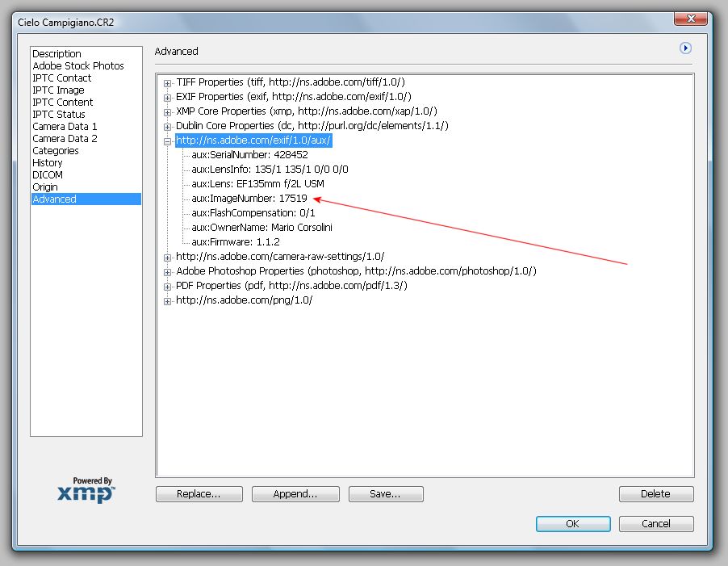The height and width of the screenshot is (566, 728).
Task: Expand the EXIF Properties node
Action: pos(168,97)
